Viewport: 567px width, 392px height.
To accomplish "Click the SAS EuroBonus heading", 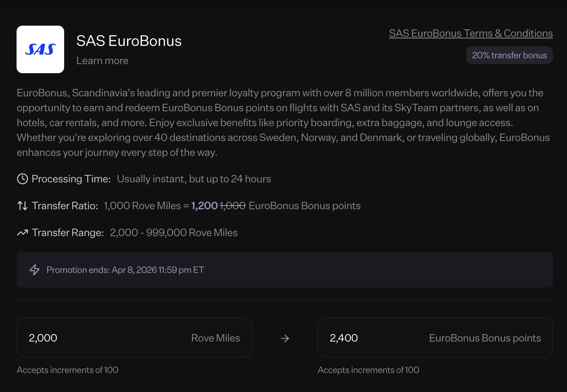I will click(129, 41).
